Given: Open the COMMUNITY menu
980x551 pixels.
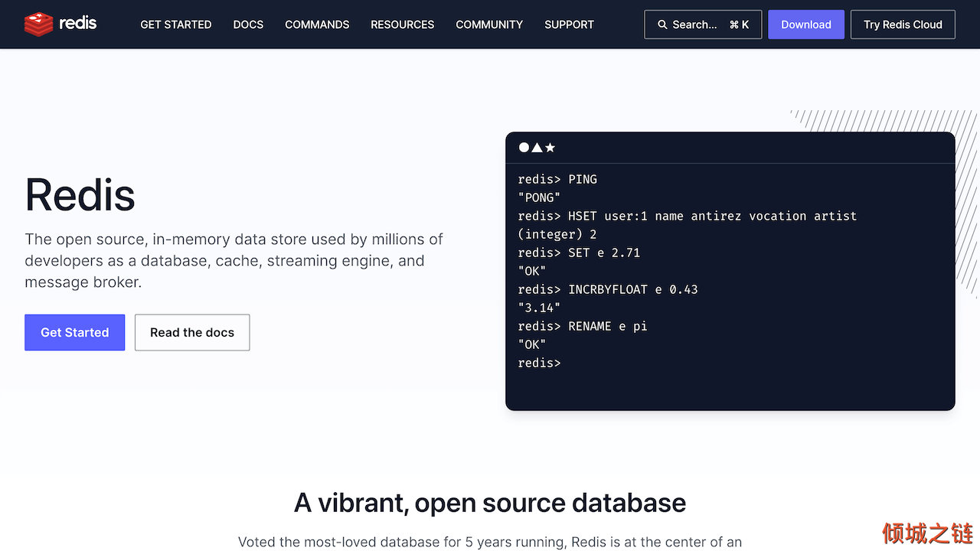Looking at the screenshot, I should click(489, 24).
